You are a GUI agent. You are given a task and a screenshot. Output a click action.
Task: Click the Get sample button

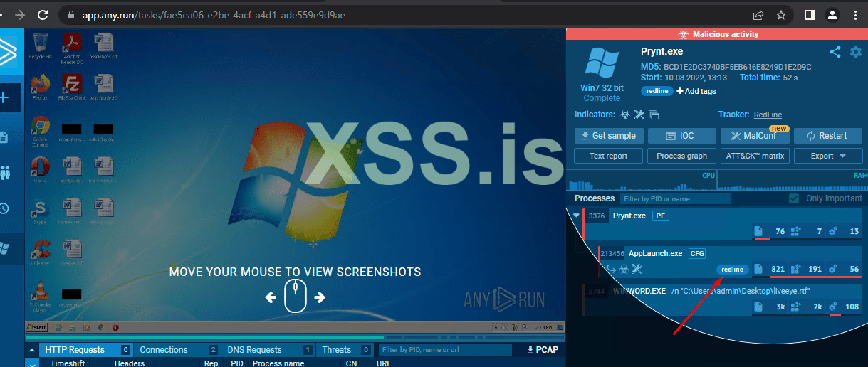[x=608, y=135]
